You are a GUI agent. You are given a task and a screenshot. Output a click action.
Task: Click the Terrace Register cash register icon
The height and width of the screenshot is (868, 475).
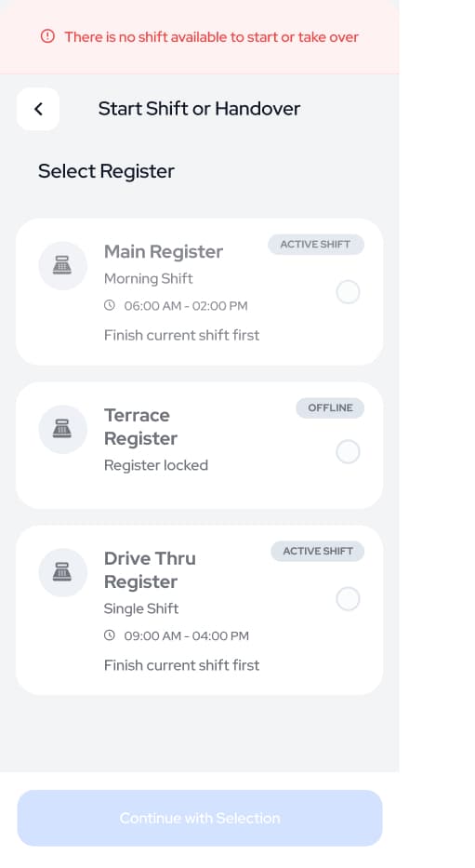coord(62,429)
